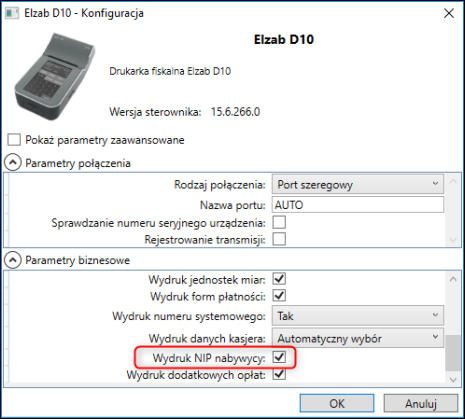Uncheck Wydruk dodatkowych opłat checkbox

tap(279, 374)
